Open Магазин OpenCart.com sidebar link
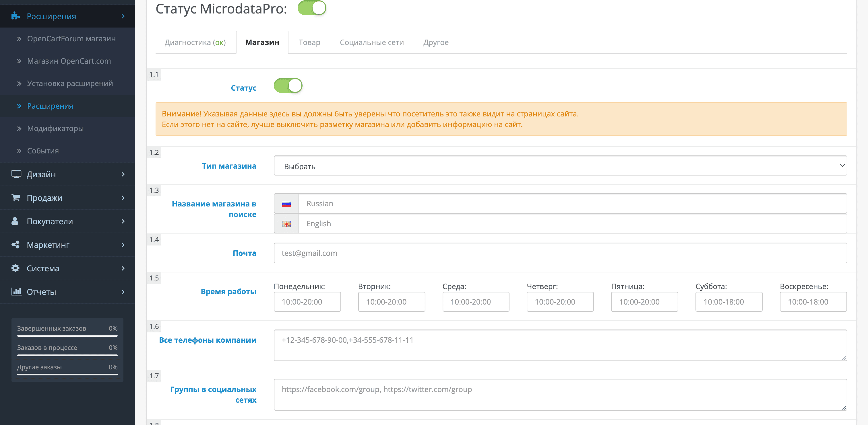Viewport: 868px width, 425px height. [x=69, y=61]
